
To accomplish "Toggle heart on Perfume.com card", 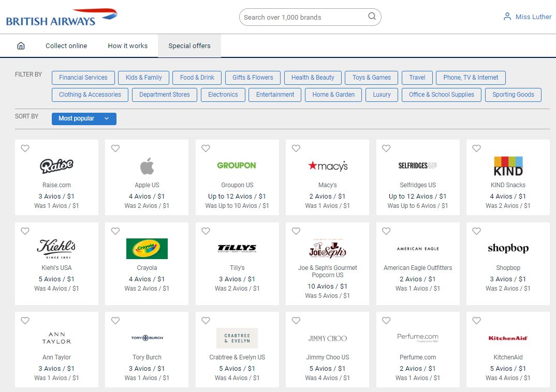I will click(x=386, y=321).
